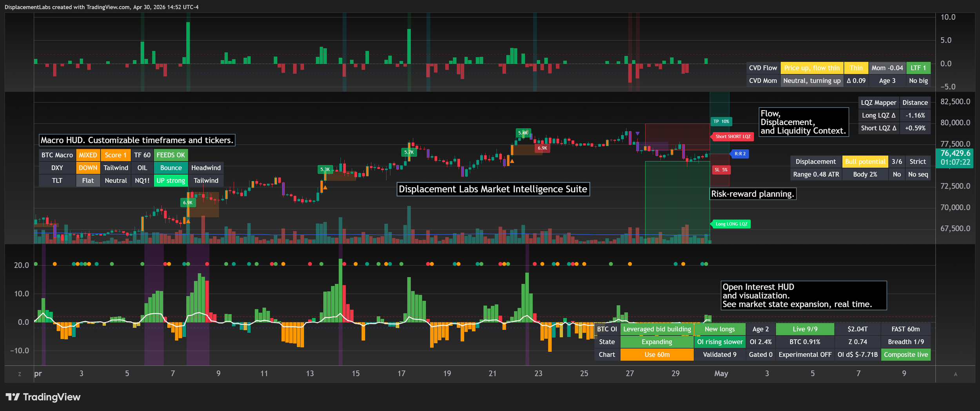The image size is (980, 411).
Task: Click the 82,500.0 price axis label
Action: [955, 102]
